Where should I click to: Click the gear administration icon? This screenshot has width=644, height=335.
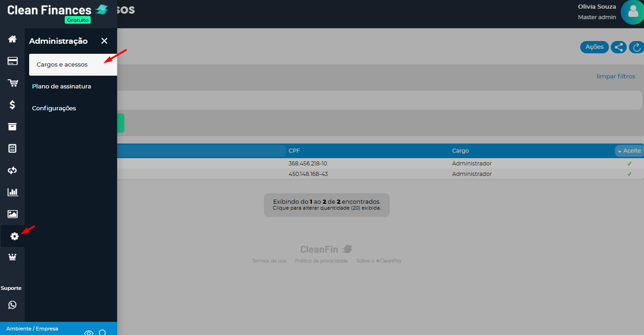(14, 236)
